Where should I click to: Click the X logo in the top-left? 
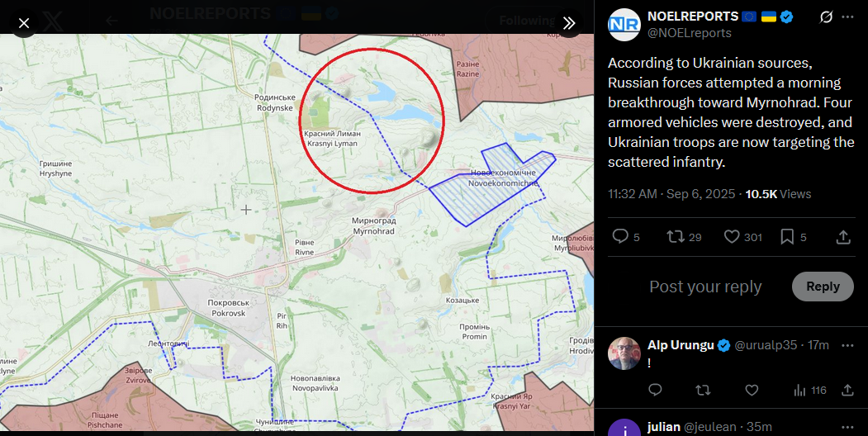[53, 22]
